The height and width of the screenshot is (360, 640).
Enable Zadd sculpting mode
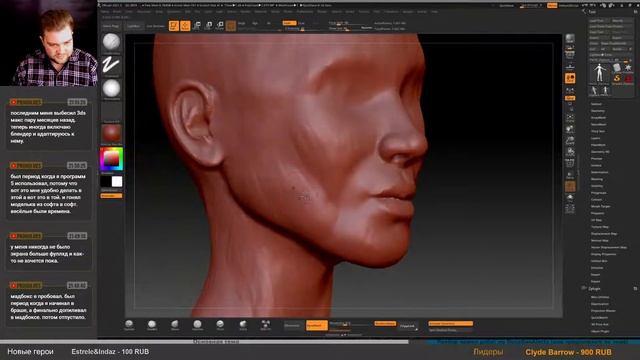tap(289, 23)
